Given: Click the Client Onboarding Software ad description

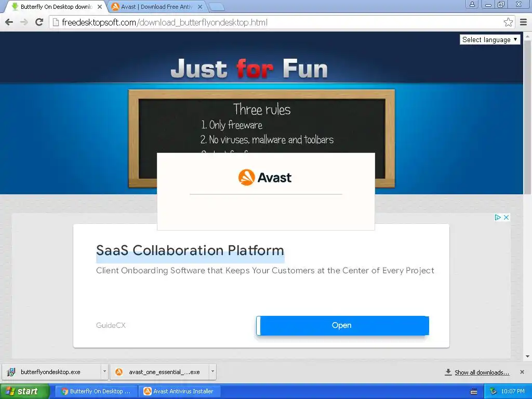Looking at the screenshot, I should tap(265, 270).
